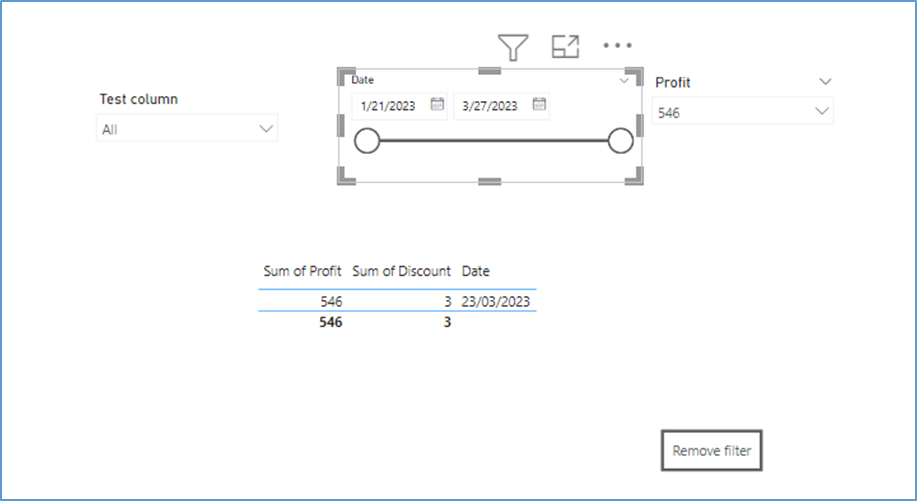
Task: Select the 546 profit value in data row
Action: tap(331, 302)
